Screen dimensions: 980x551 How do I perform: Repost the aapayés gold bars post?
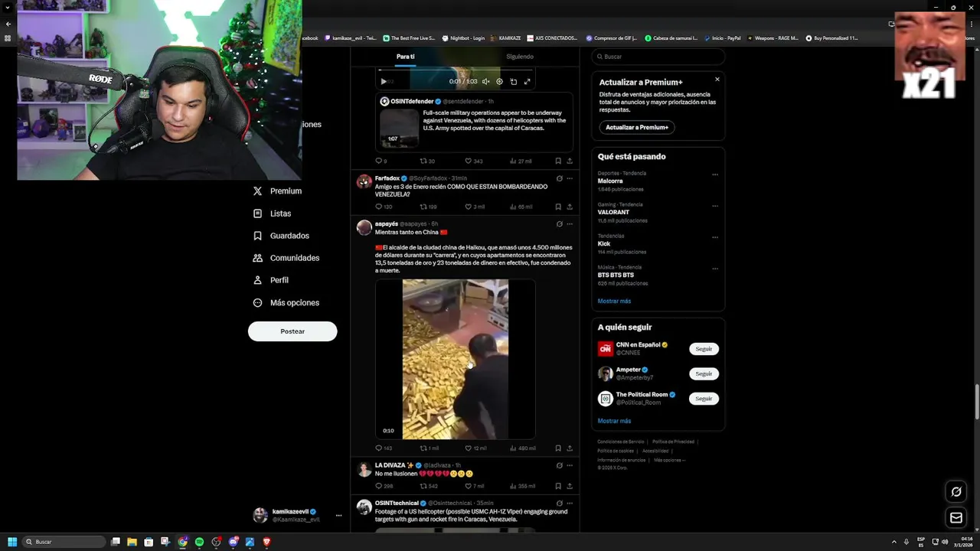430,448
